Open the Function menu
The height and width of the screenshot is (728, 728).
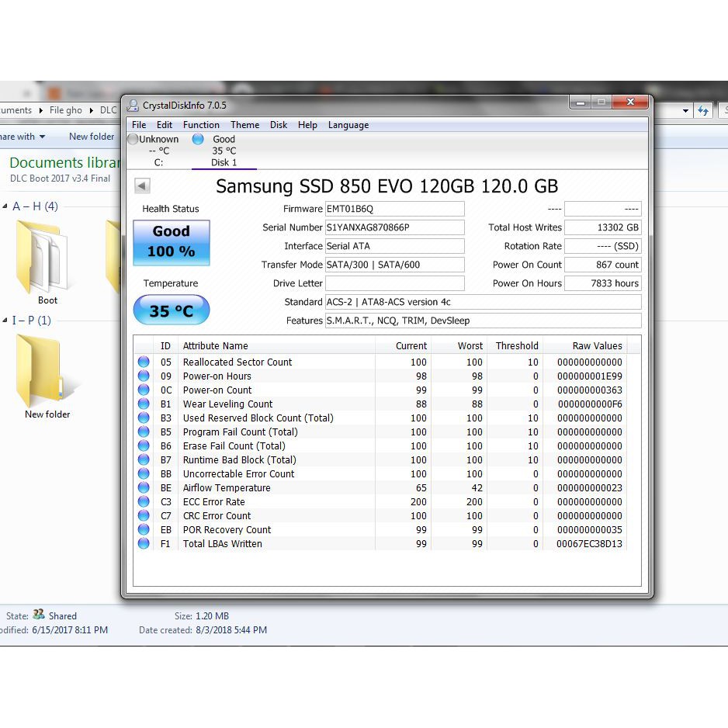click(201, 125)
